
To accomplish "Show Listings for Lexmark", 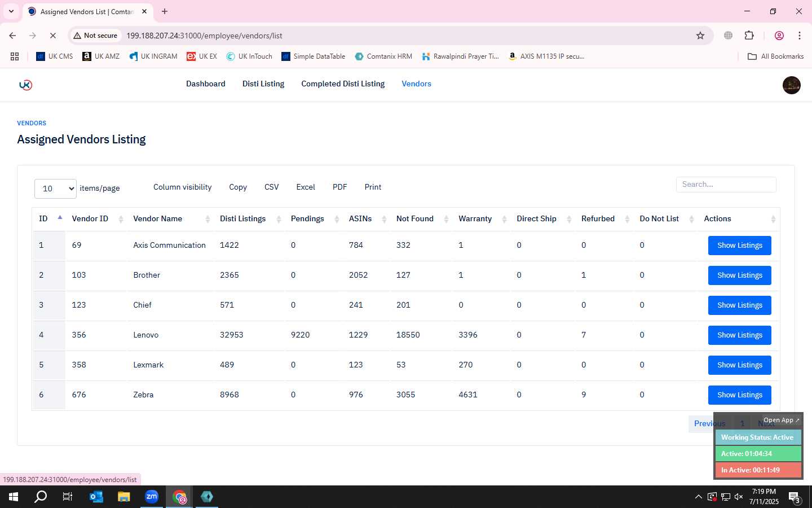I will click(739, 365).
